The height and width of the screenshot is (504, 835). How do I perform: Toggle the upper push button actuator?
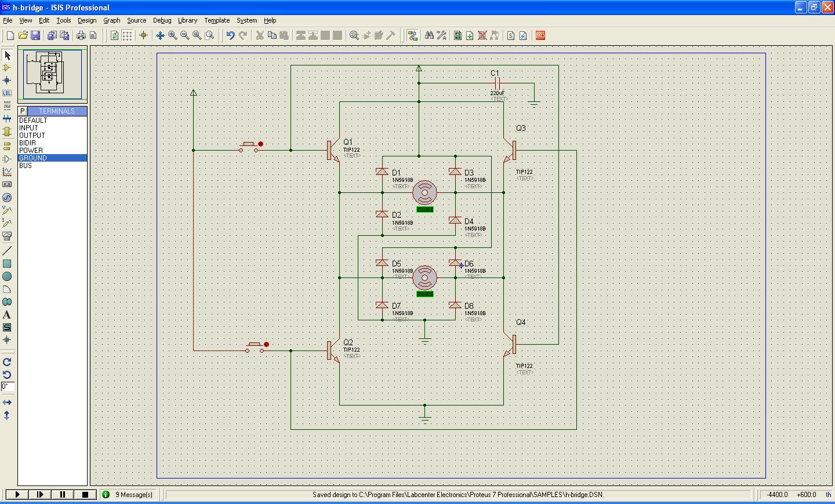260,144
